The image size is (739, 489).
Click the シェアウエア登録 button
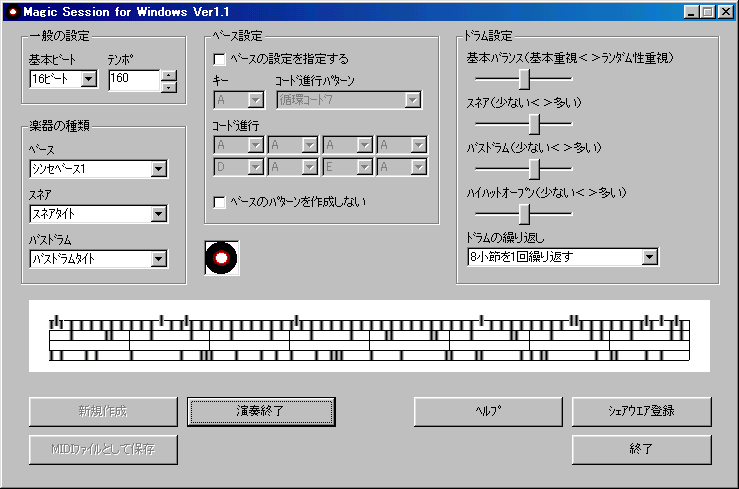point(641,412)
